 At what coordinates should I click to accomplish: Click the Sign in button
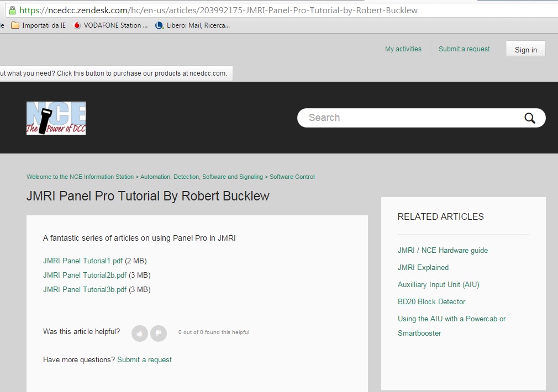coord(525,50)
